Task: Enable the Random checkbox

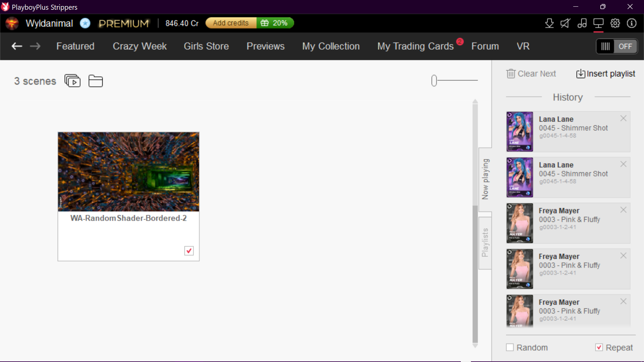Action: (x=510, y=347)
